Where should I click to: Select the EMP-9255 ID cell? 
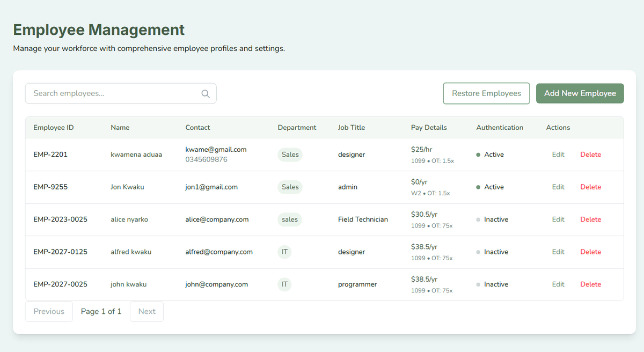click(50, 187)
